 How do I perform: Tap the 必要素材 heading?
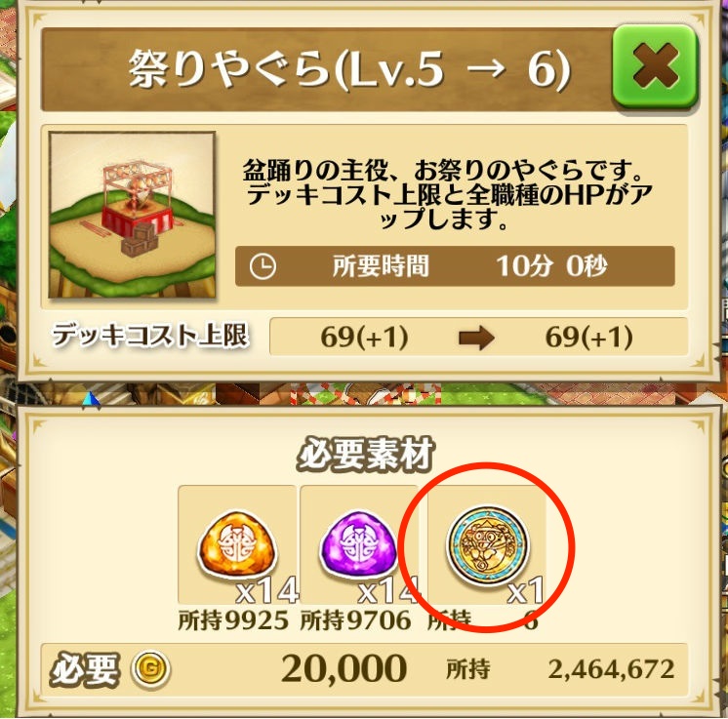click(365, 454)
